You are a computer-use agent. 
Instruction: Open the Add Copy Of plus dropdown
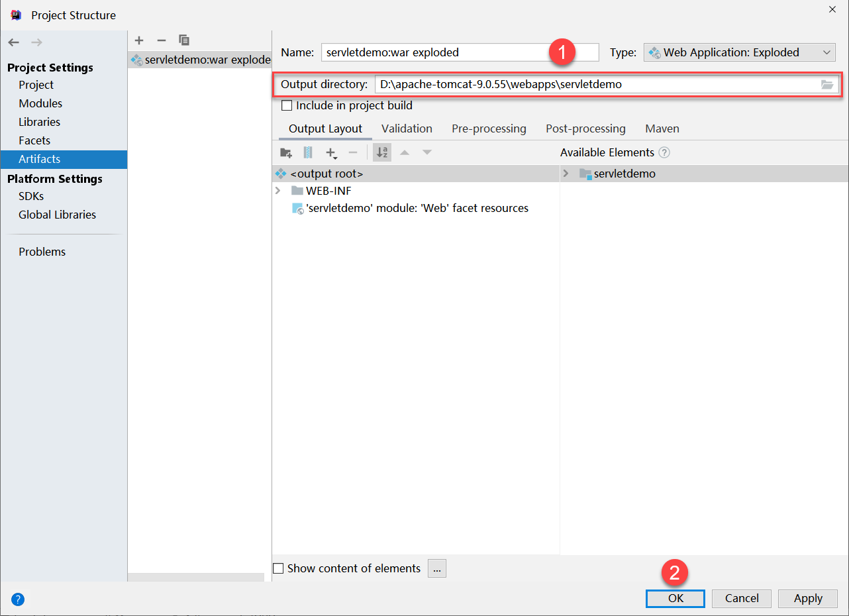tap(331, 153)
